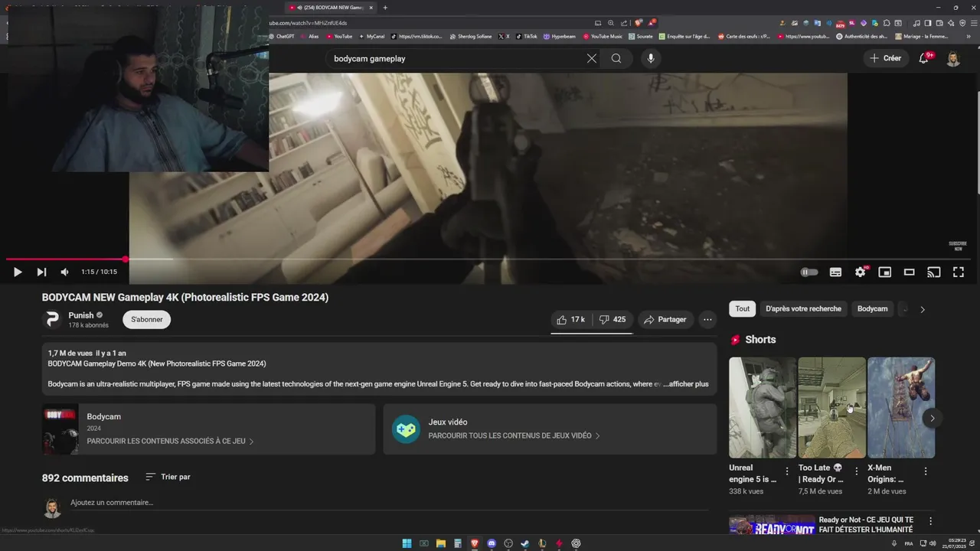This screenshot has height=551, width=980.
Task: Open the notifications bell
Action: click(924, 58)
